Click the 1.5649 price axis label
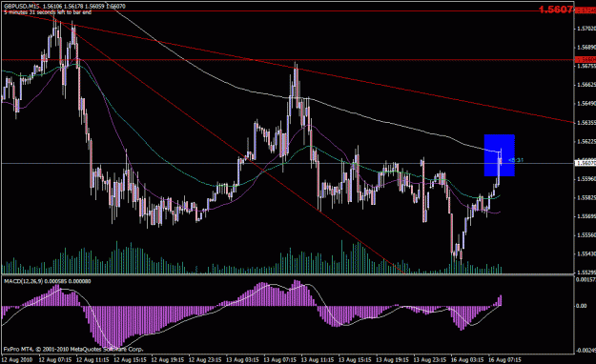This screenshot has height=364, width=596. coord(586,103)
